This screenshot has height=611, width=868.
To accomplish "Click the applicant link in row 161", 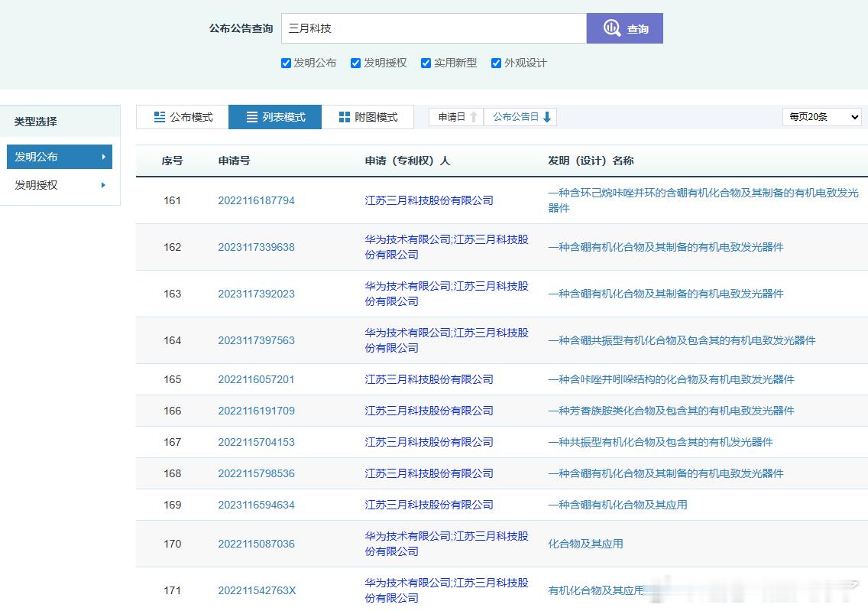I will tap(429, 200).
